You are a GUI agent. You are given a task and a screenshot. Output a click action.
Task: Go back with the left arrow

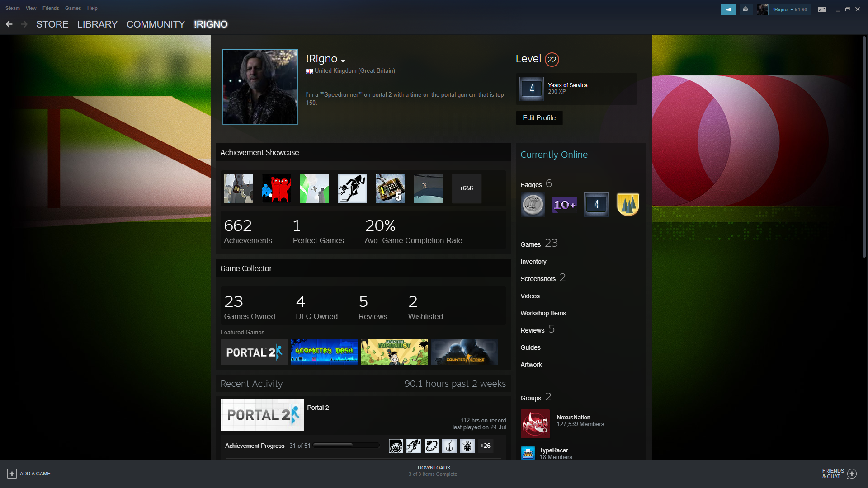[x=9, y=24]
